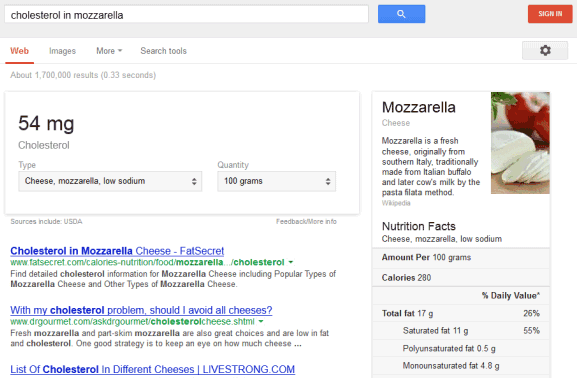Click the Wikipedia source link under Mozzarella

coord(396,203)
